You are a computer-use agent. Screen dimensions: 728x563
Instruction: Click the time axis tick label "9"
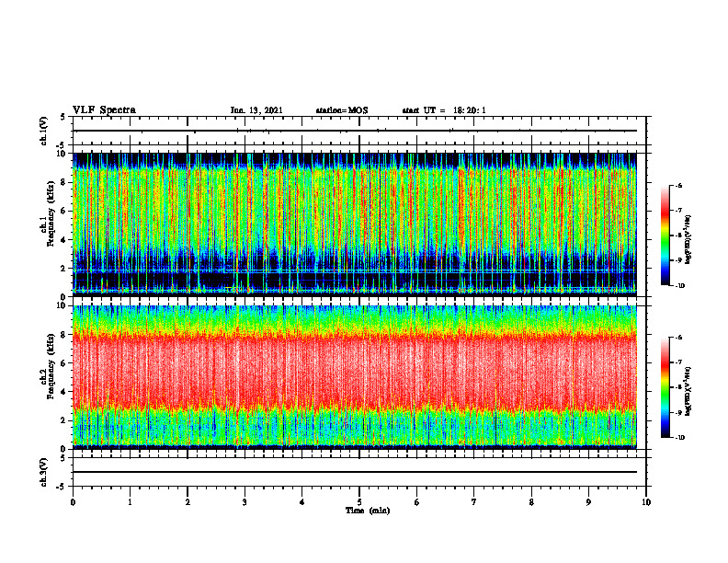click(x=588, y=502)
